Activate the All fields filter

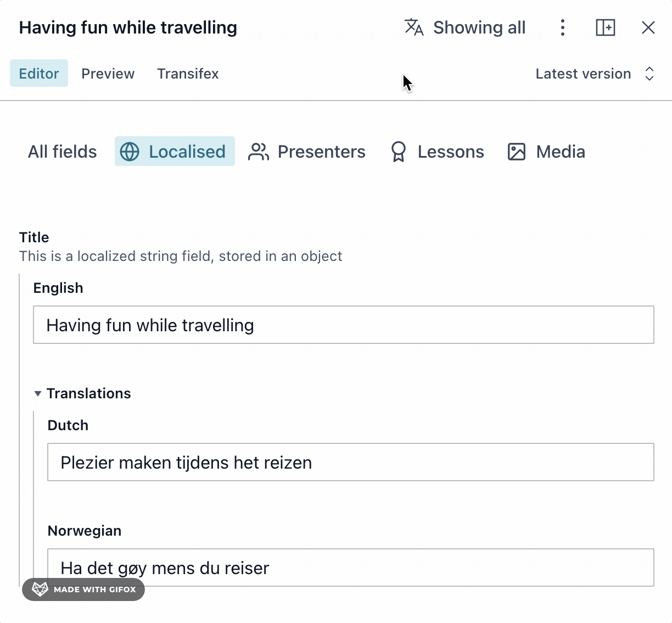(x=62, y=152)
